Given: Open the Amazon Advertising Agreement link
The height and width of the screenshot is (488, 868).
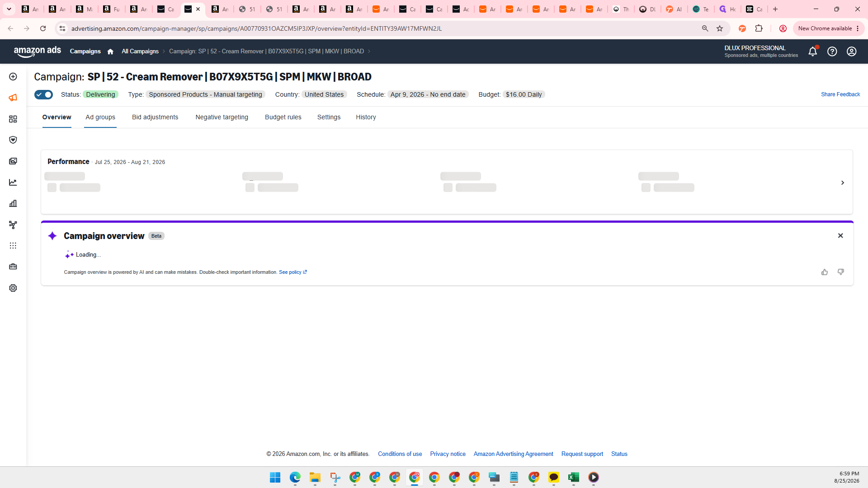Looking at the screenshot, I should (x=514, y=454).
